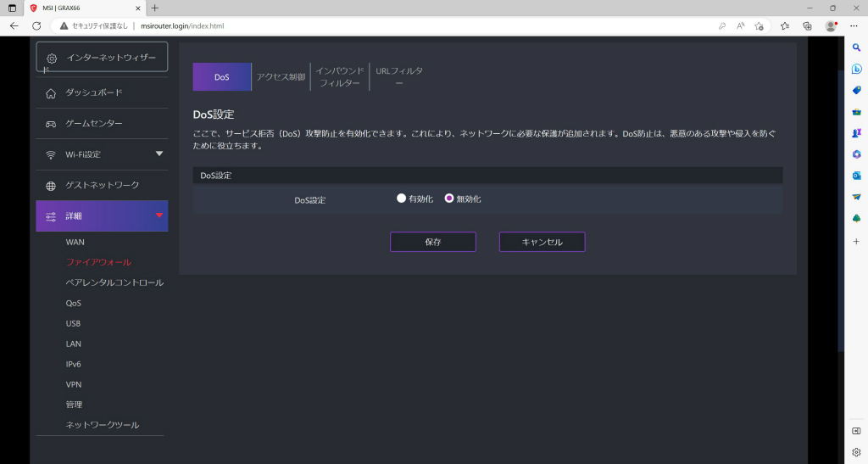
Task: Open the ゲストネットワーク menu label
Action: coord(103,185)
